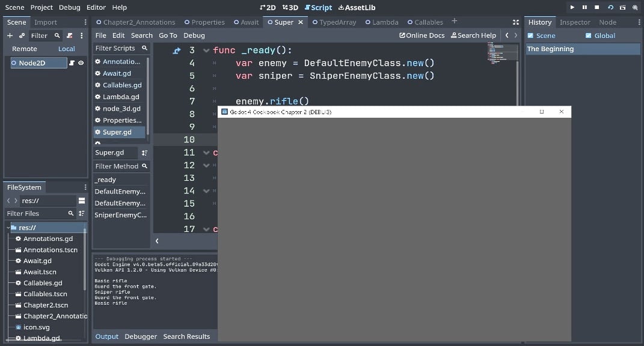Viewport: 644px width, 346px height.
Task: Open Online Docs
Action: (x=422, y=35)
